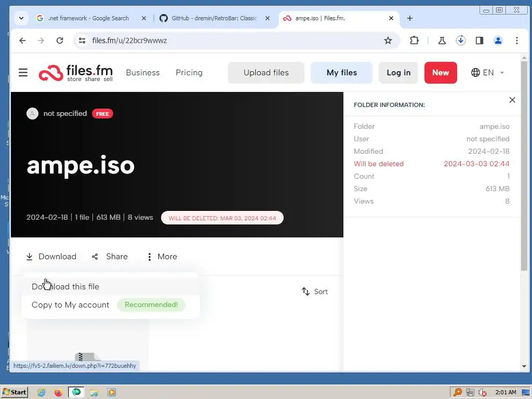
Task: Click the 613 MB size value in panel
Action: click(497, 189)
